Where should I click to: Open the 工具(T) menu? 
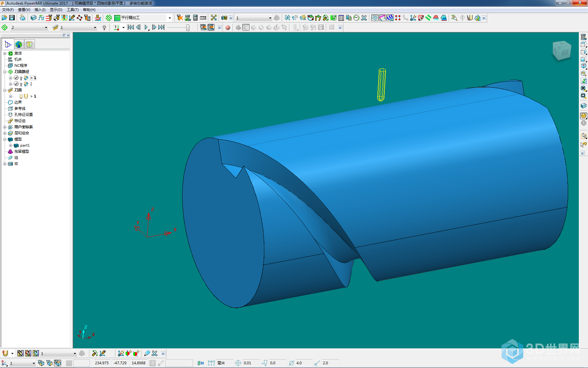coord(73,10)
